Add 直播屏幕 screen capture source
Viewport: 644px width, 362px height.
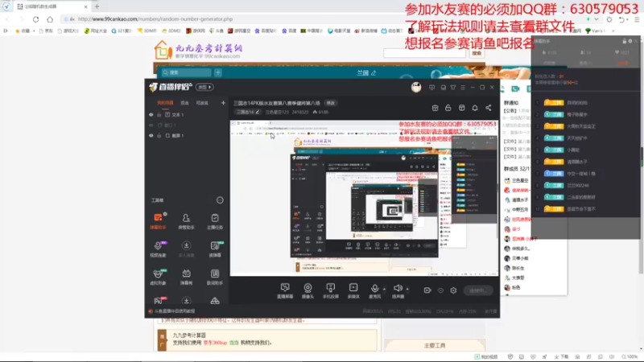click(x=285, y=290)
